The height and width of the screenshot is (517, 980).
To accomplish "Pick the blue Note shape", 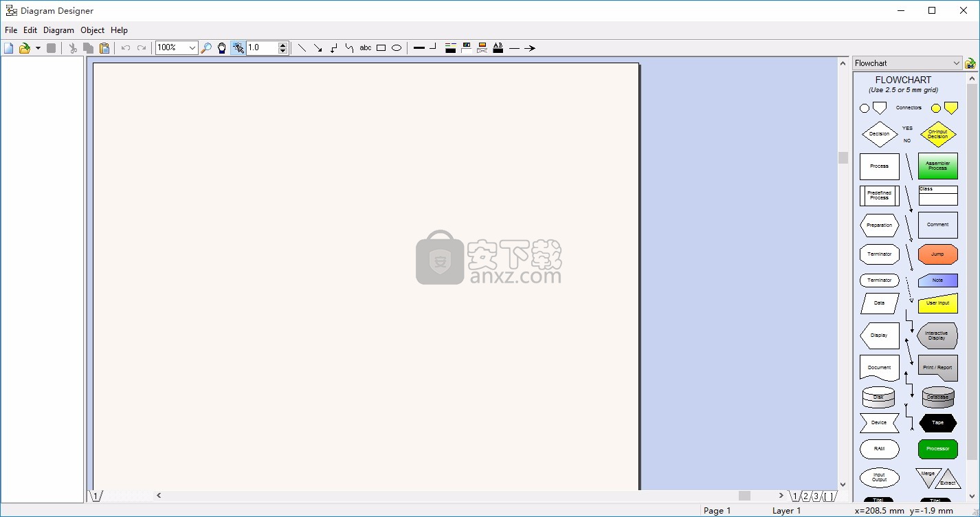I will tap(938, 280).
